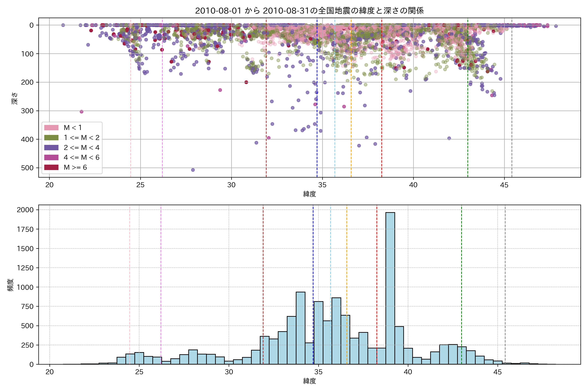This screenshot has width=588, height=392.
Task: Click the 'M >= 6' legend text
Action: coord(75,167)
